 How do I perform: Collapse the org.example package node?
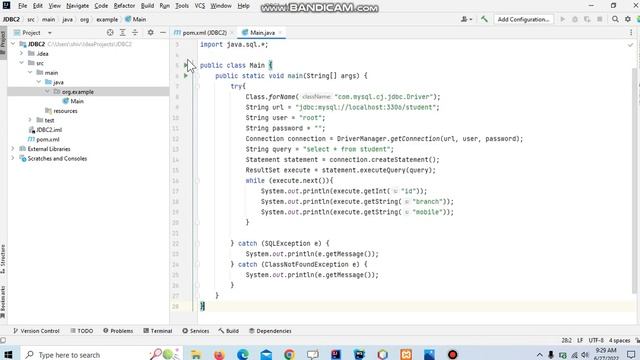pos(47,91)
